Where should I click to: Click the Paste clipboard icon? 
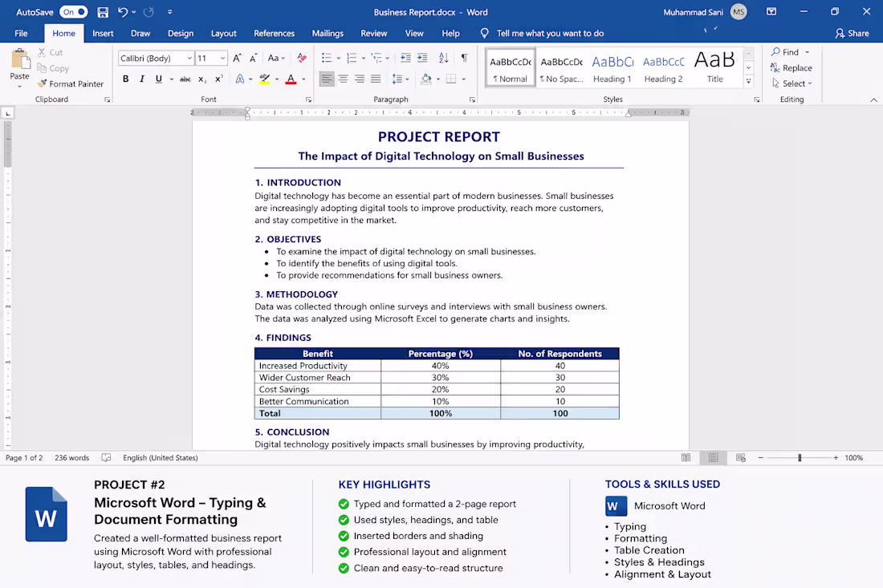[20, 59]
